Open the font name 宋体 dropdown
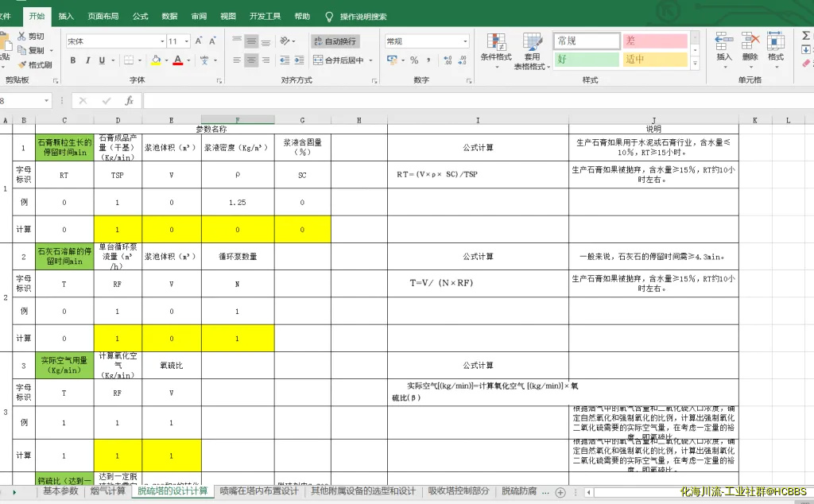Viewport: 814px width, 504px height. coord(162,41)
